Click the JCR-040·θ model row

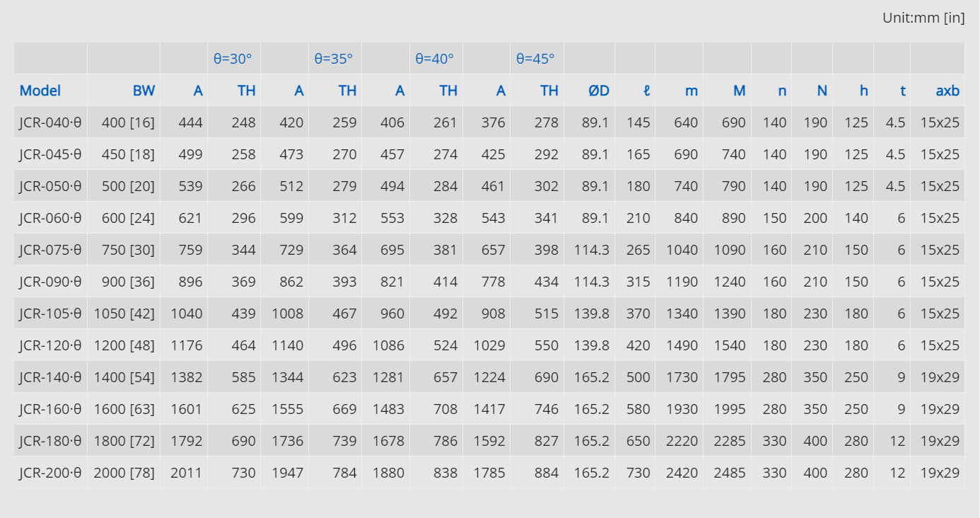click(489, 122)
